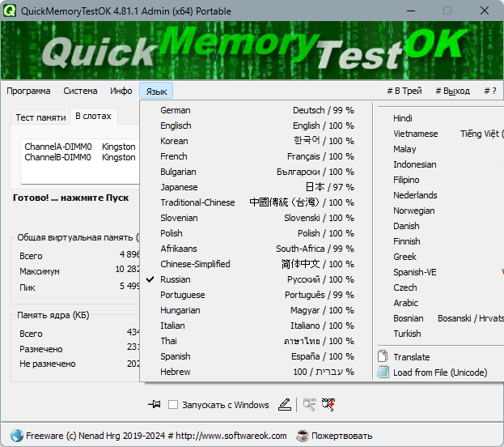The image size is (504, 447).
Task: Click the notepad icon for Load from File
Action: 383,372
